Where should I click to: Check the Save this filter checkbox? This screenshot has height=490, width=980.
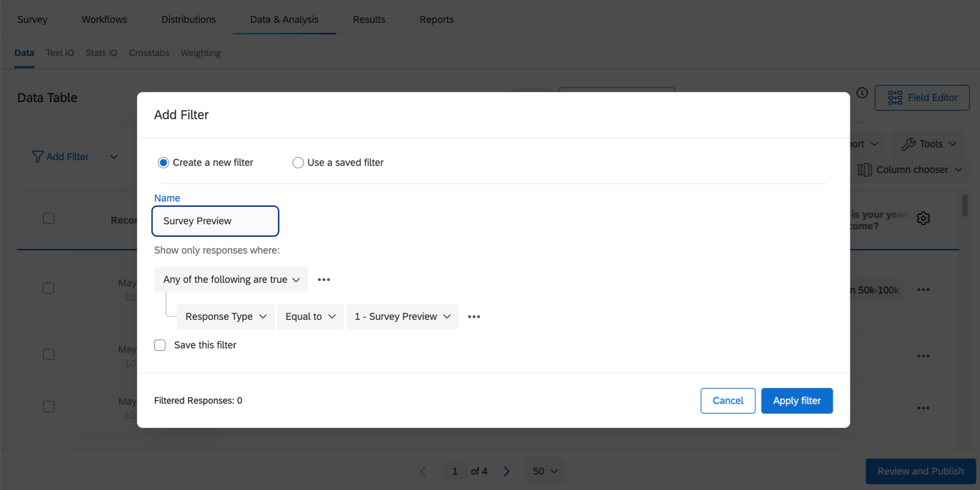tap(160, 345)
